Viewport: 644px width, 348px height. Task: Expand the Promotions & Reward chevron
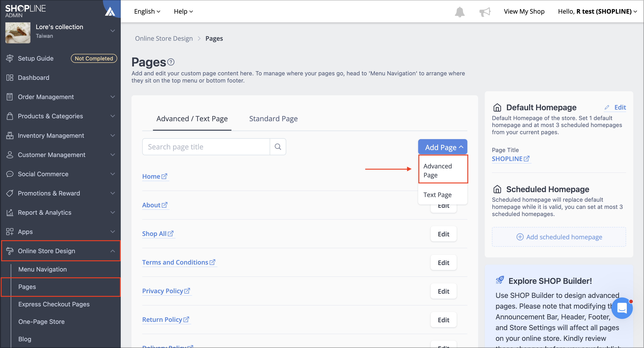click(x=113, y=193)
